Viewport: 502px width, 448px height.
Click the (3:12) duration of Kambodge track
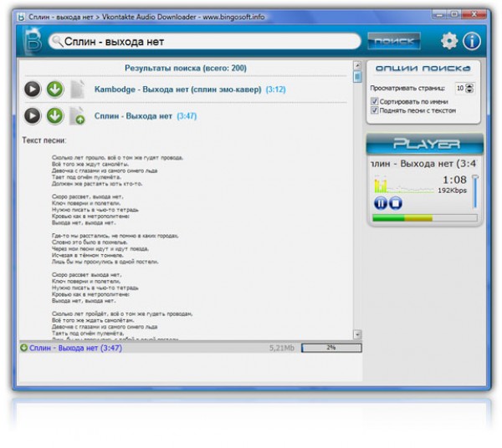275,89
